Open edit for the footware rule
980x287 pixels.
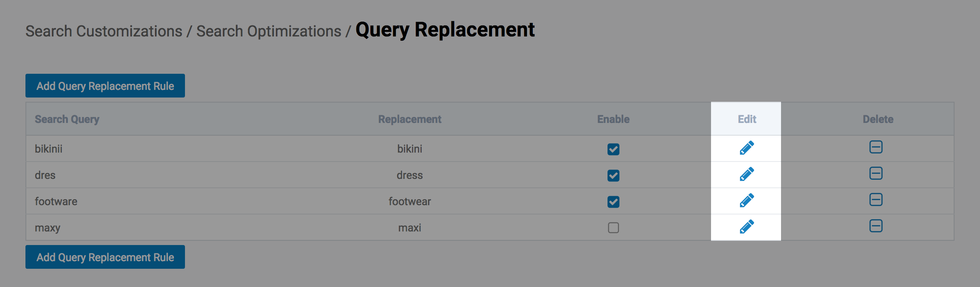(747, 201)
